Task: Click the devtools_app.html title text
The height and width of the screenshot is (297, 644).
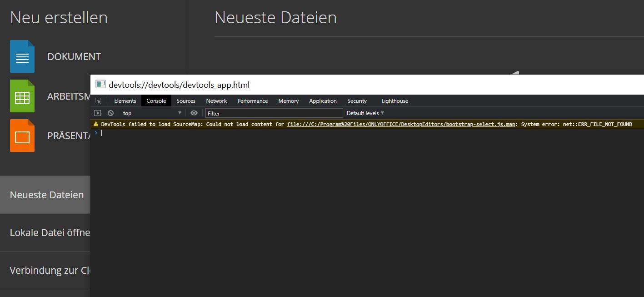Action: [x=179, y=85]
